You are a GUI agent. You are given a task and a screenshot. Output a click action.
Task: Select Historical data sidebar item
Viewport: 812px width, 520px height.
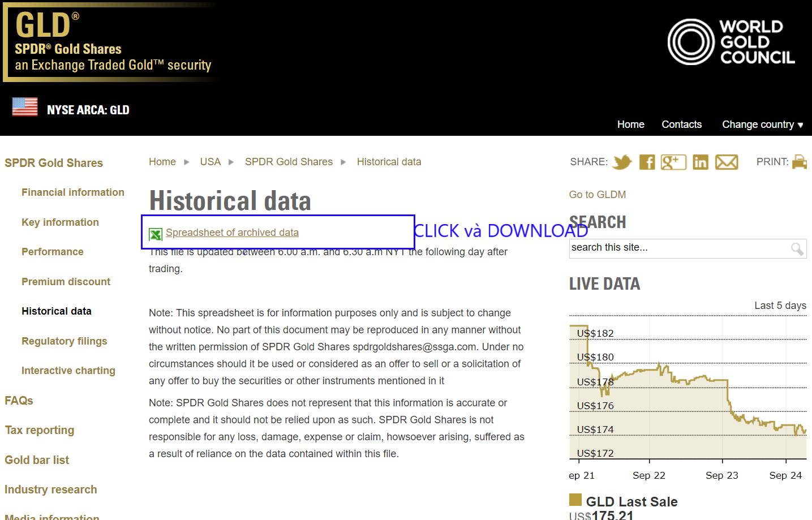57,311
